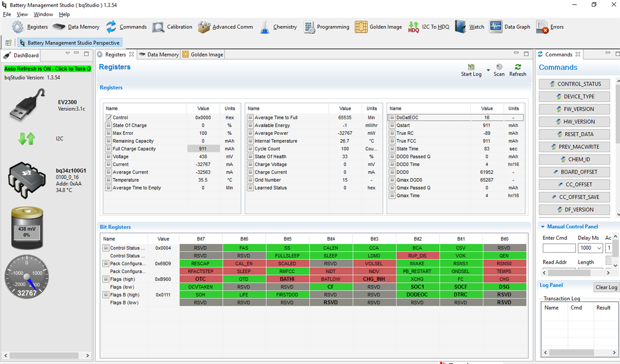Open the View menu
The width and height of the screenshot is (620, 364).
pyautogui.click(x=22, y=14)
